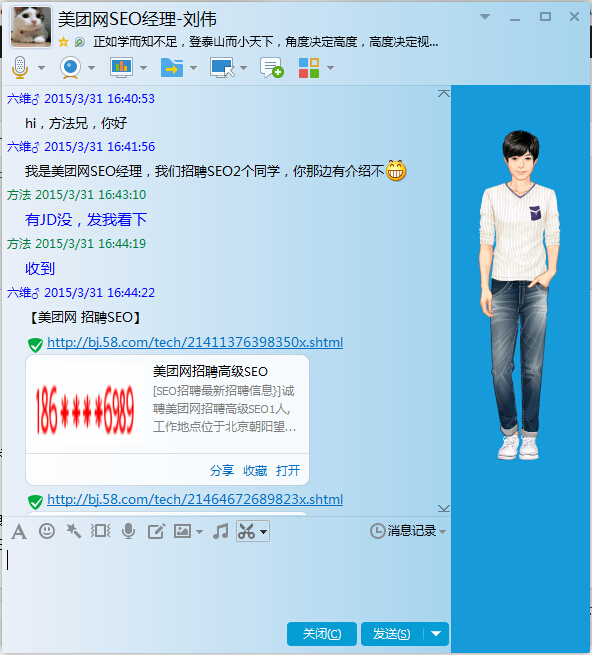
Task: Click the green search icon beside the star
Action: point(79,42)
